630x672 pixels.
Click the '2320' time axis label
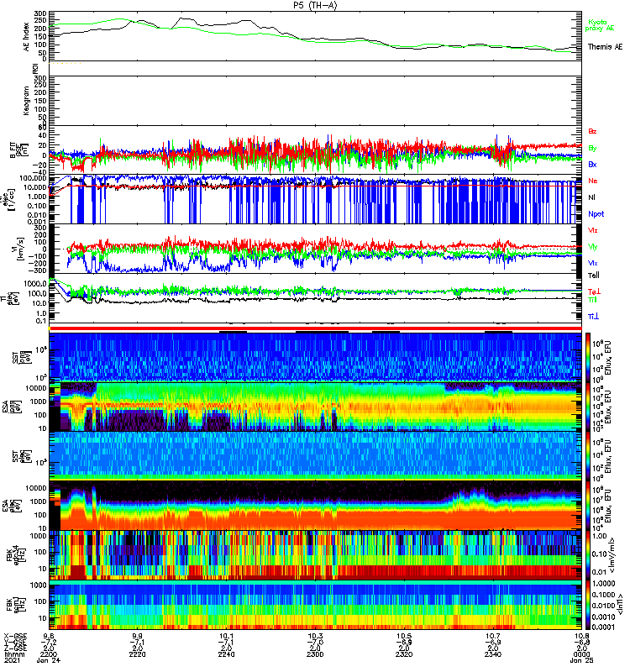[x=404, y=654]
